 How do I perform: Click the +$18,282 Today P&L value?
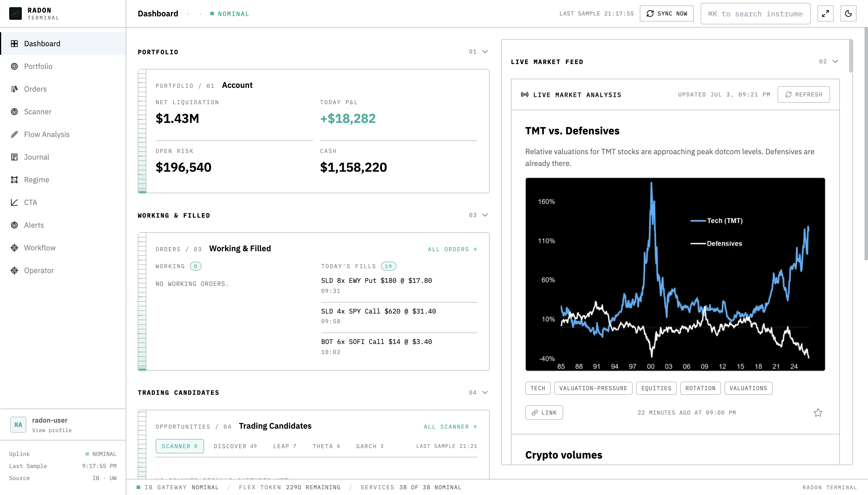pos(348,118)
